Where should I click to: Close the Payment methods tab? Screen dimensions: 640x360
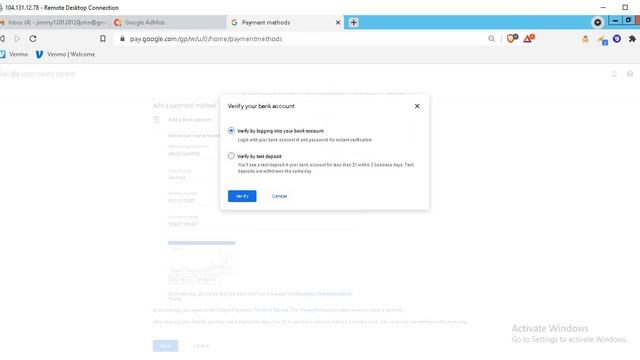click(338, 22)
